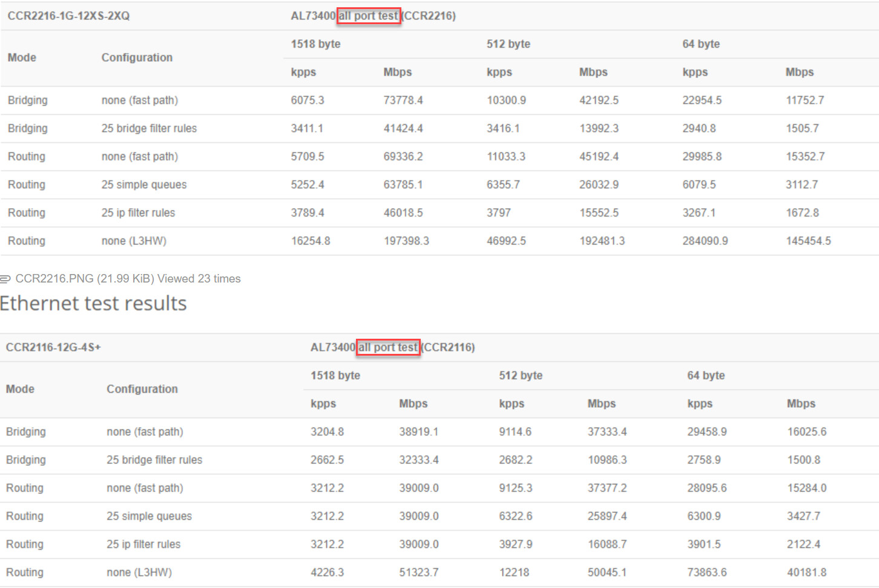
Task: Select value 197398.3 in CCR2216 L3HW row
Action: point(406,241)
